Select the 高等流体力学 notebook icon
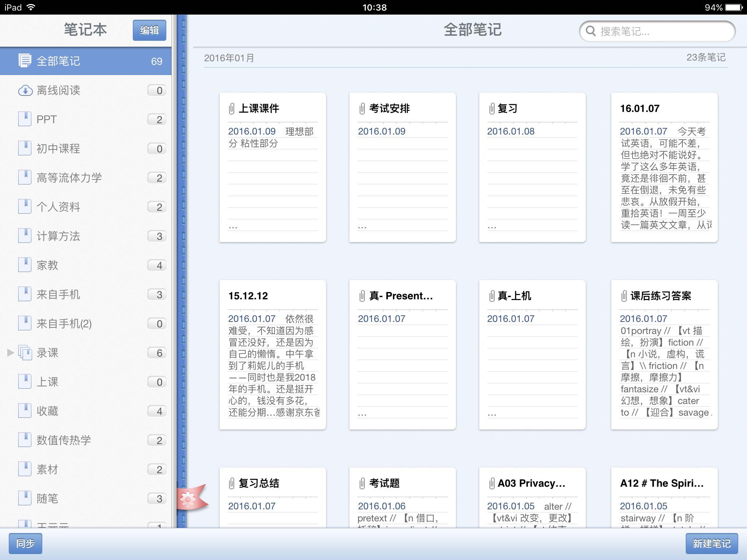 click(25, 178)
